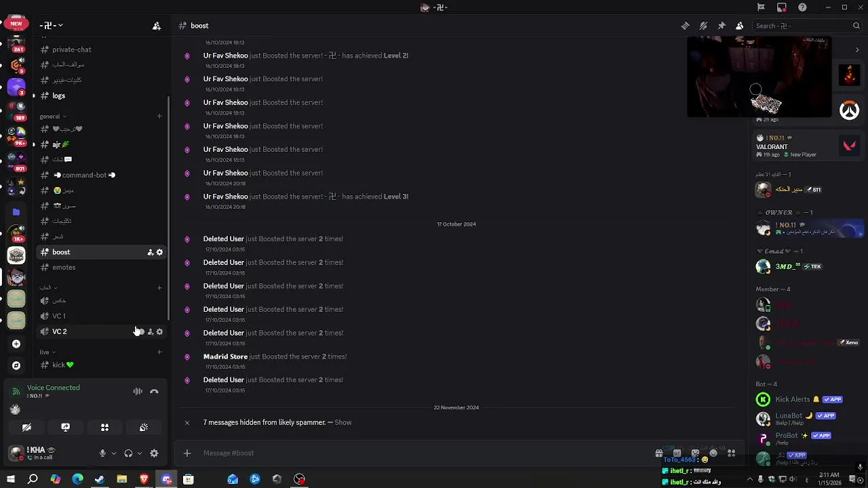Open notification settings bell-slash icon
This screenshot has width=868, height=488.
click(x=704, y=26)
